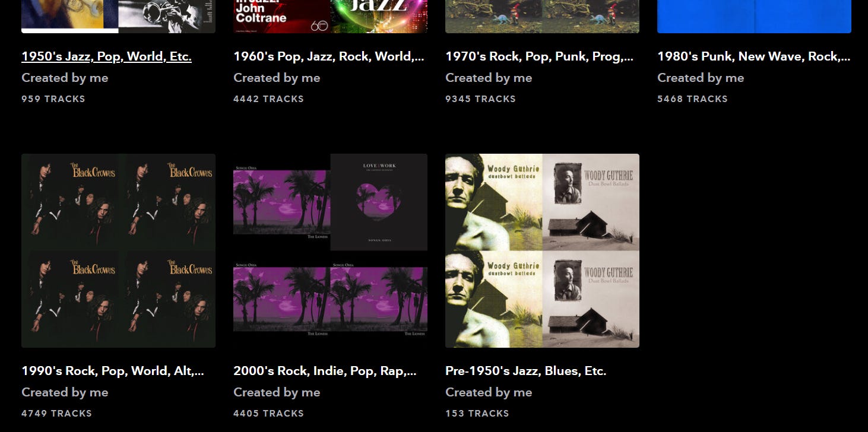868x432 pixels.
Task: Click the 153 TRACKS count label
Action: (x=477, y=414)
